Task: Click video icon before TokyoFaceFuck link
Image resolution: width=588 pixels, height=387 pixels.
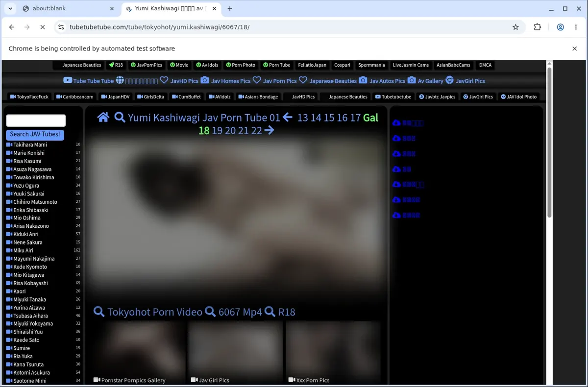Action: click(13, 97)
